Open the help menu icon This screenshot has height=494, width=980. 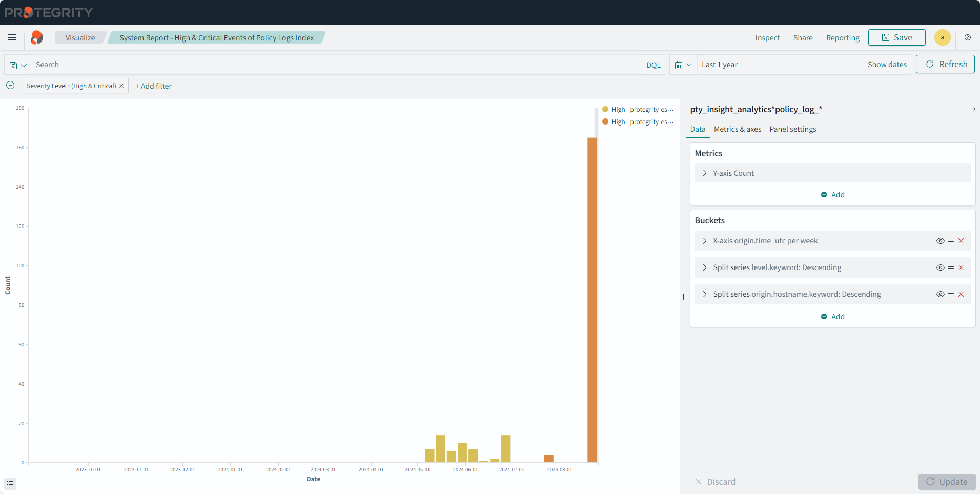click(x=968, y=37)
